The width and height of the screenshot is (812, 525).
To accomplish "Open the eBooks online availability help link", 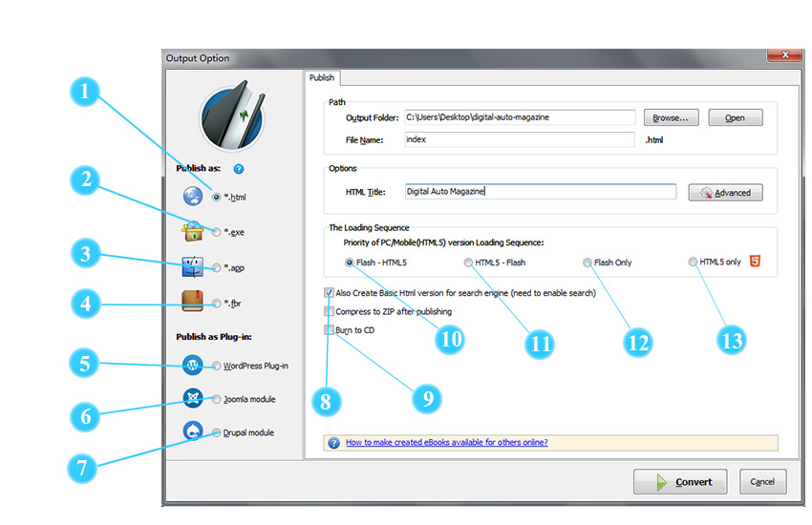I will click(x=446, y=443).
